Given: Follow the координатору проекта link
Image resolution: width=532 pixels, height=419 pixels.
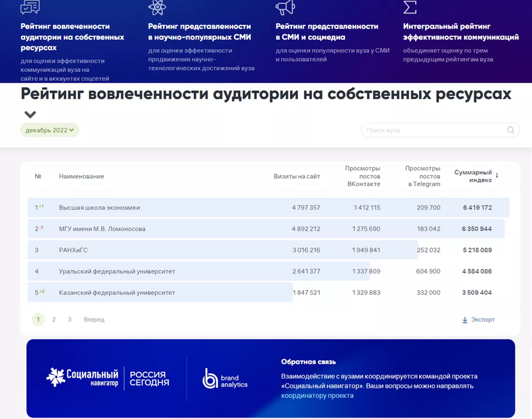Looking at the screenshot, I should (317, 396).
